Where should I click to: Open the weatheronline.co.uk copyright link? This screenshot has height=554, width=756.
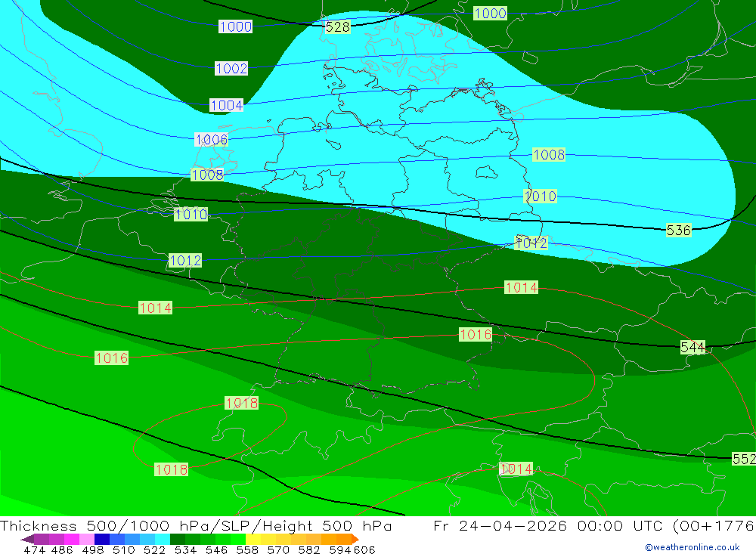coord(692,547)
